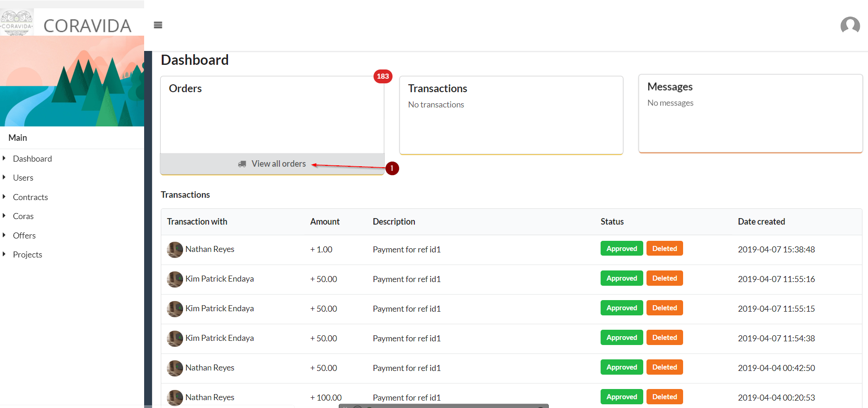Click Deleted on 2019-04-07 11:54:38 transaction
Image resolution: width=868 pixels, height=408 pixels.
pos(664,338)
